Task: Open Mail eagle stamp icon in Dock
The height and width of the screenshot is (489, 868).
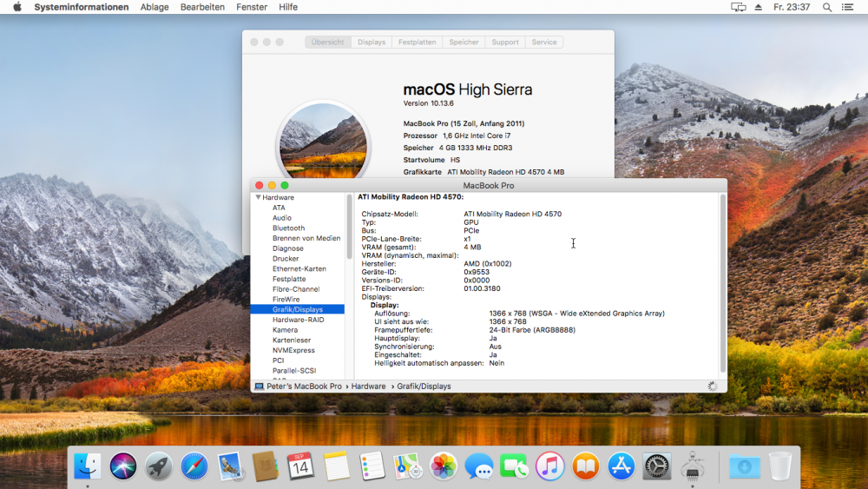Action: point(230,466)
